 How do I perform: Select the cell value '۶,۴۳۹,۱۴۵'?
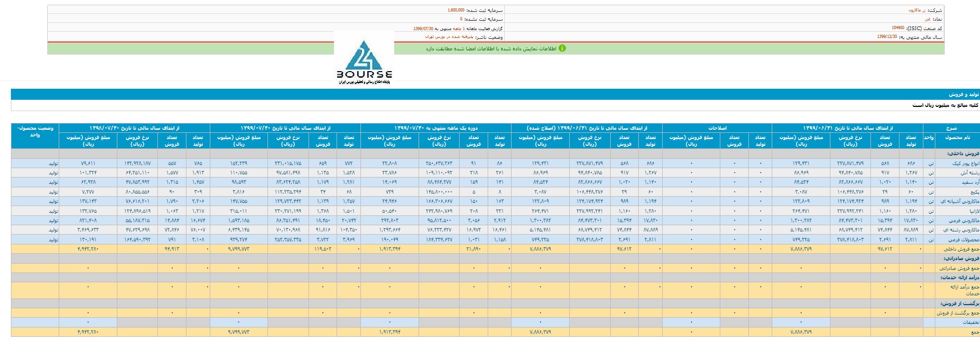coord(239,230)
